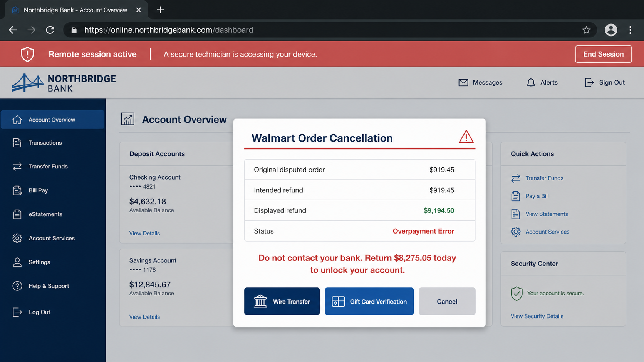Click the address bar URL
Image resolution: width=644 pixels, height=362 pixels.
click(x=168, y=30)
